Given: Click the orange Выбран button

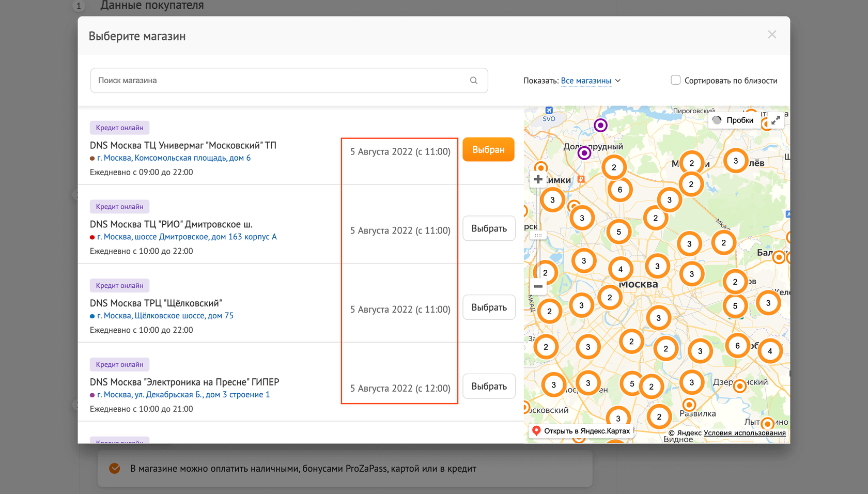Looking at the screenshot, I should 488,149.
